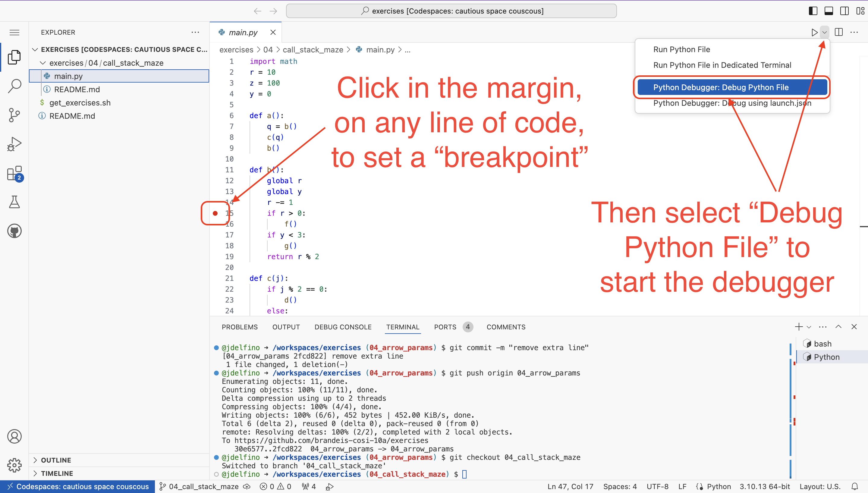This screenshot has width=868, height=493.
Task: Open the Extensions view showing badge 2
Action: pyautogui.click(x=14, y=173)
